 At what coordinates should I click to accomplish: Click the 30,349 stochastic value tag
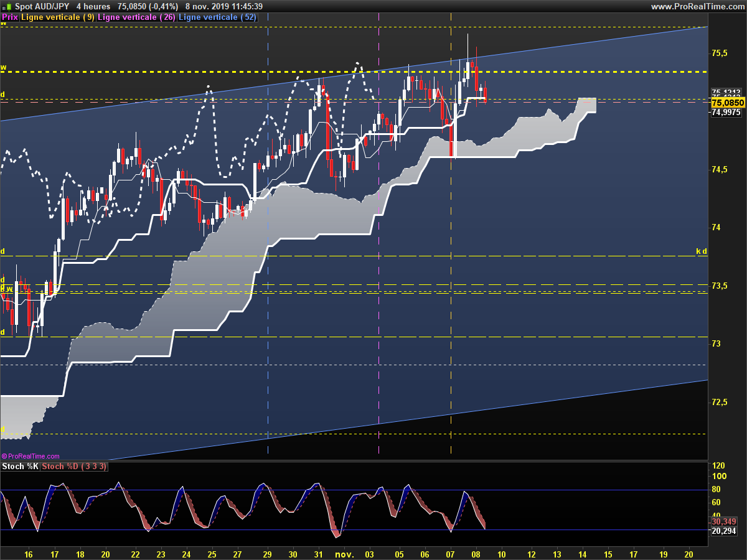pos(724,521)
